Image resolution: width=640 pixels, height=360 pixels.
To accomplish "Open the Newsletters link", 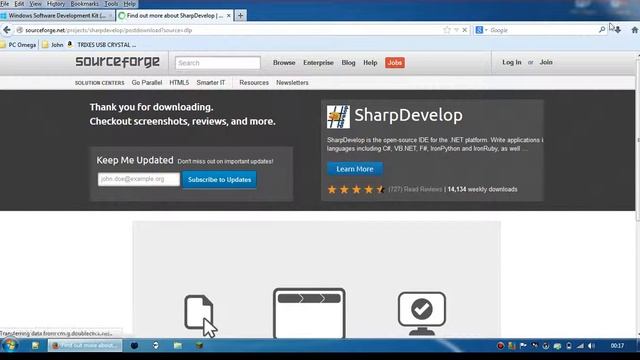I will tap(292, 82).
